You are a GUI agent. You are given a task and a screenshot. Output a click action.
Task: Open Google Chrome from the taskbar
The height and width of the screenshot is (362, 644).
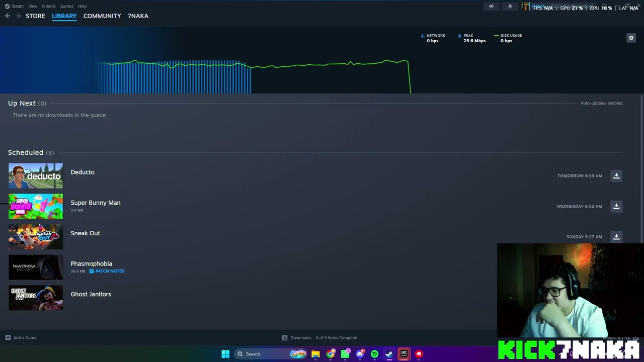(x=330, y=354)
